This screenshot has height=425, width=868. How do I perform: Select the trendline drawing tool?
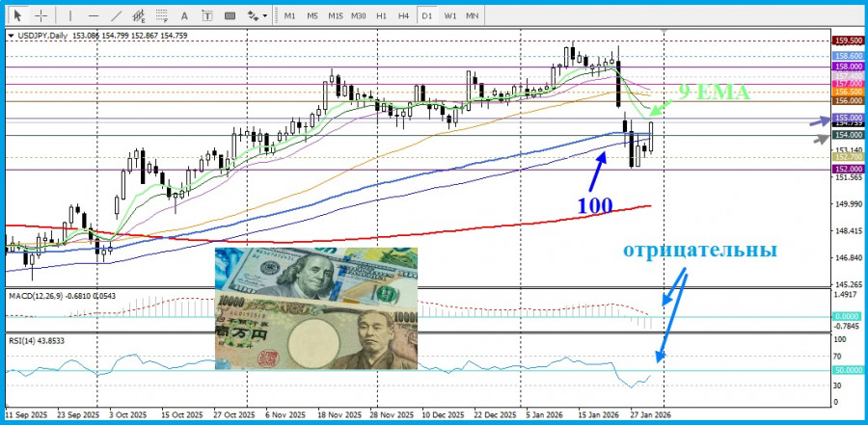coord(117,15)
